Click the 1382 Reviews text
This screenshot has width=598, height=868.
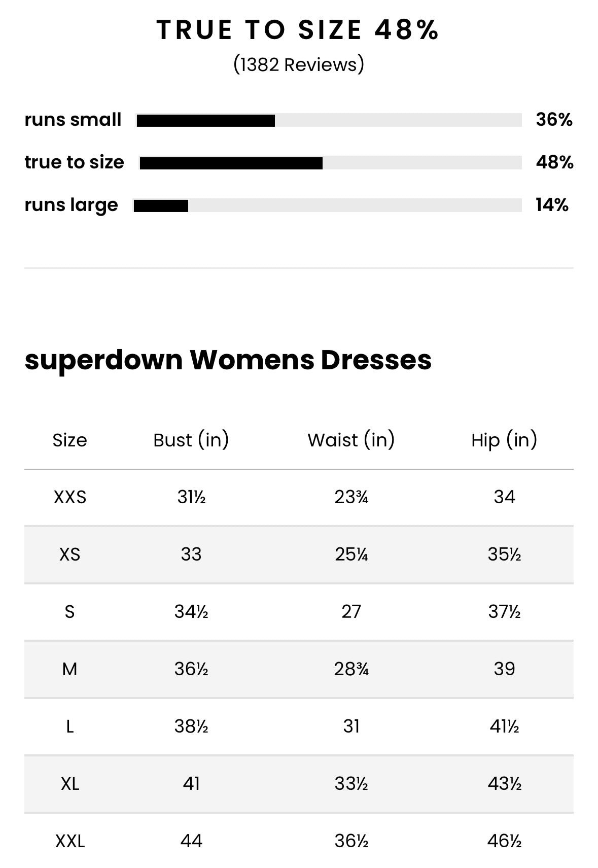[x=299, y=65]
